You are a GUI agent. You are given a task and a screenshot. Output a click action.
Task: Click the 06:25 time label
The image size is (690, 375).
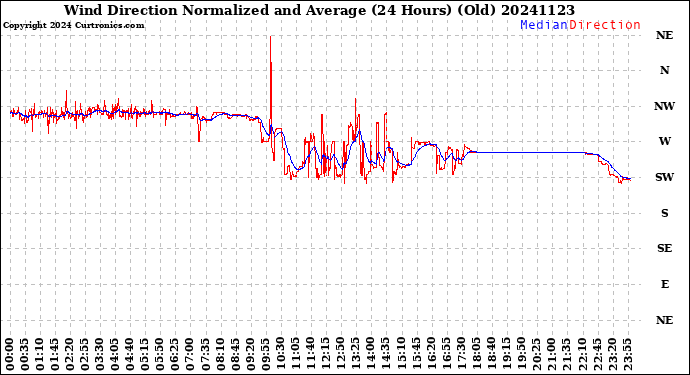[175, 354]
